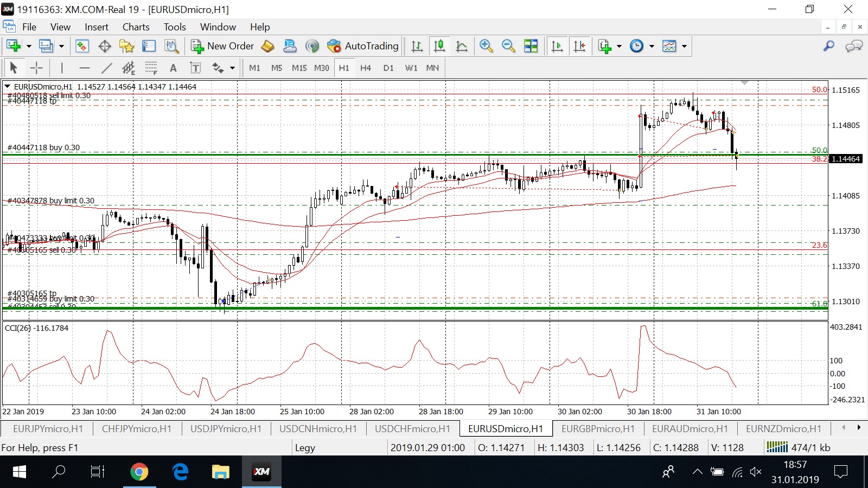Open the Market Watch panel icon
The image size is (868, 488).
tap(82, 46)
